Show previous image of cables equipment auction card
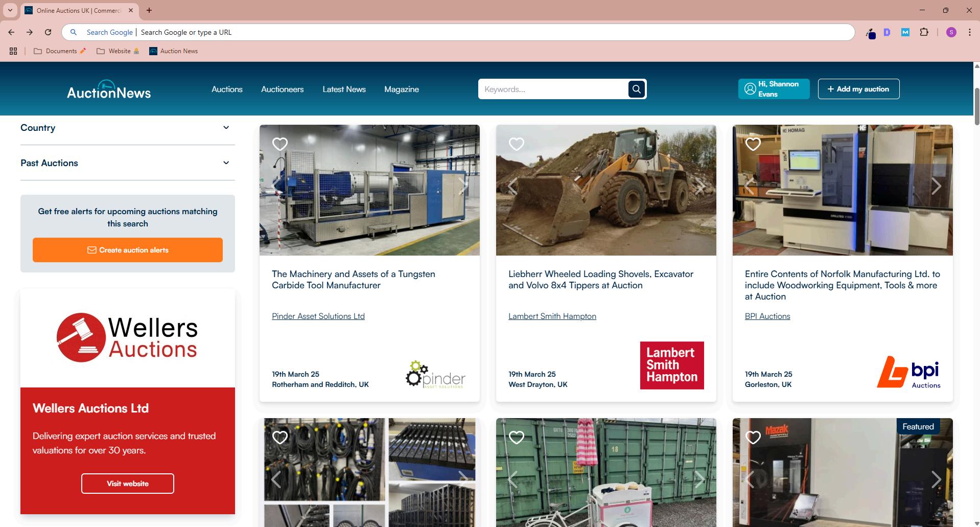The width and height of the screenshot is (980, 527). tap(276, 479)
